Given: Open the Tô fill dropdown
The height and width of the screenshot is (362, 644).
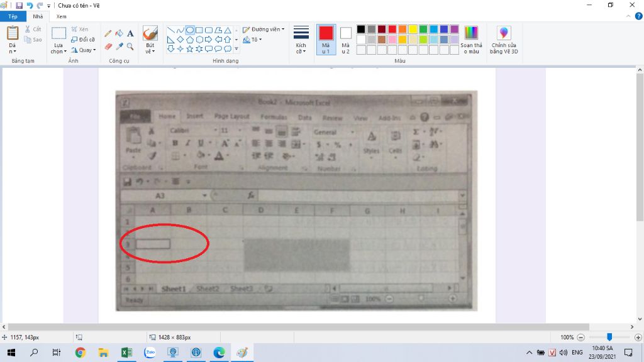Looking at the screenshot, I should tap(252, 40).
